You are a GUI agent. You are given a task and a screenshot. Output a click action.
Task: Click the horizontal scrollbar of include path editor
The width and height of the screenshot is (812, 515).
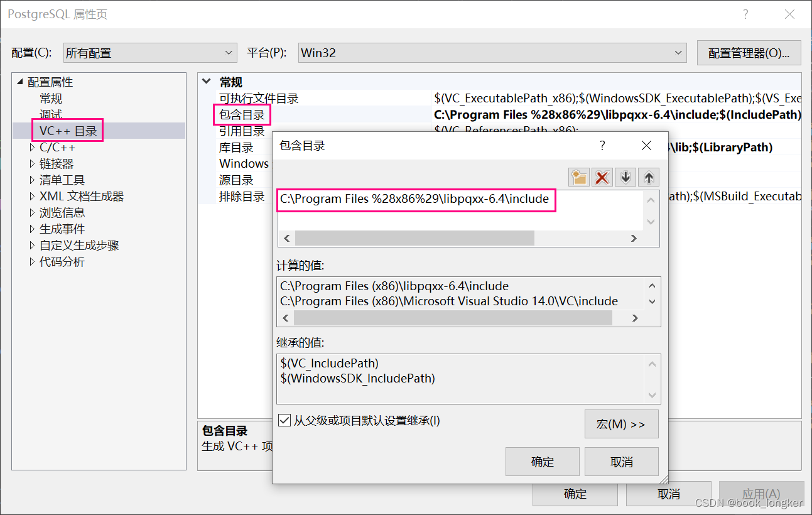tap(414, 238)
